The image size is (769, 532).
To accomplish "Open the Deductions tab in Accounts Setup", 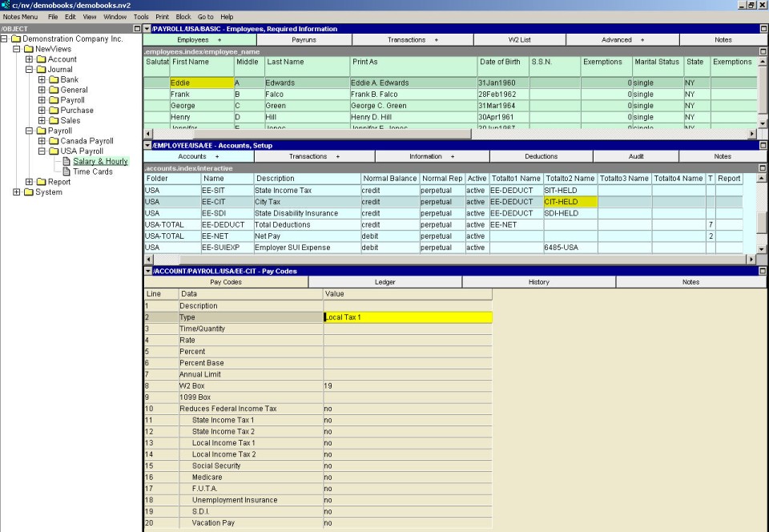I will tap(542, 156).
